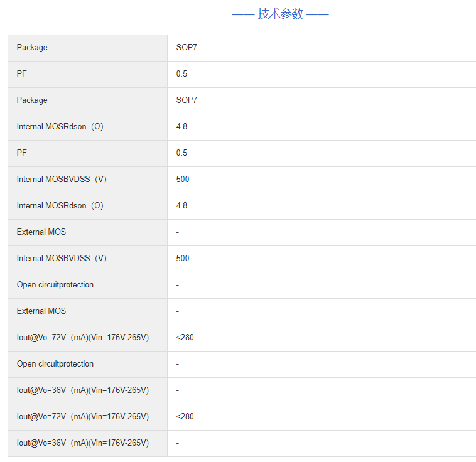Select the last Iout@Vo=36V row label

click(x=83, y=443)
